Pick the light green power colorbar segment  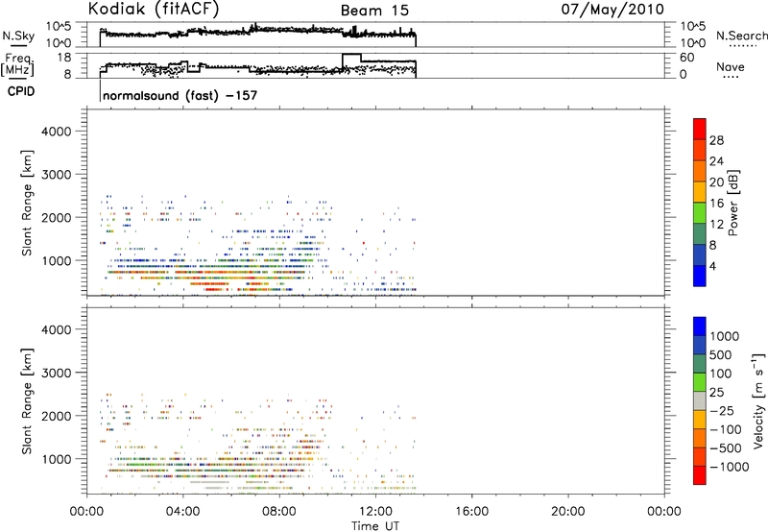(700, 213)
